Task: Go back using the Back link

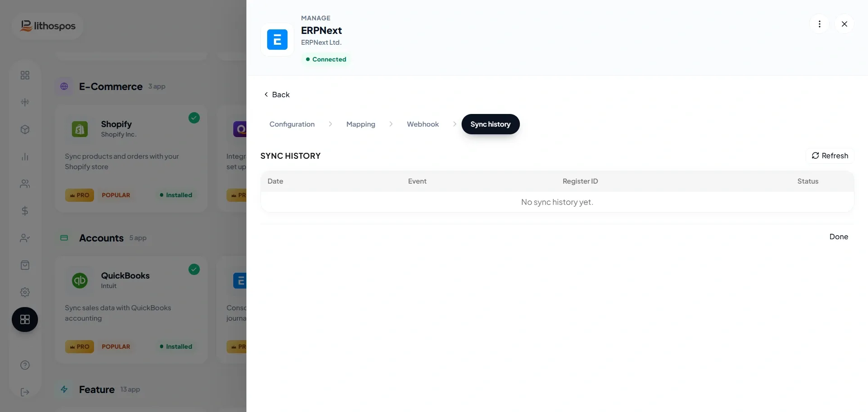Action: click(277, 95)
